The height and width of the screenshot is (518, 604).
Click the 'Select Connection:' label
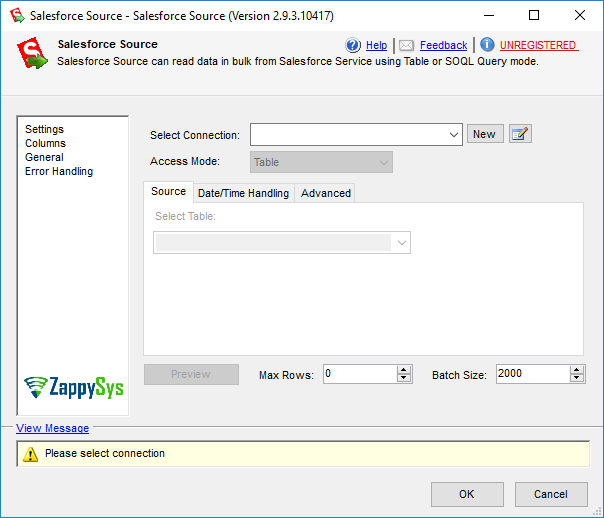(195, 135)
